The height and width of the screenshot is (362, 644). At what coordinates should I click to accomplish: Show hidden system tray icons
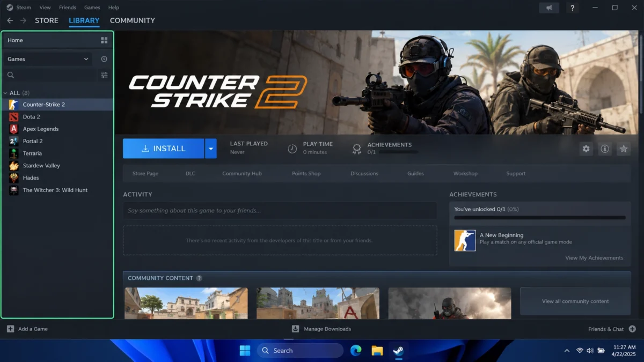[x=567, y=351]
